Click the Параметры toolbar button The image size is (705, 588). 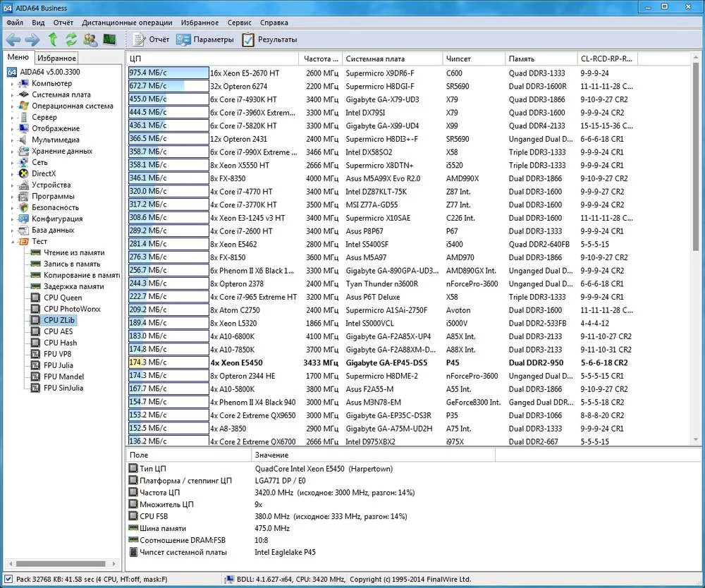point(204,39)
